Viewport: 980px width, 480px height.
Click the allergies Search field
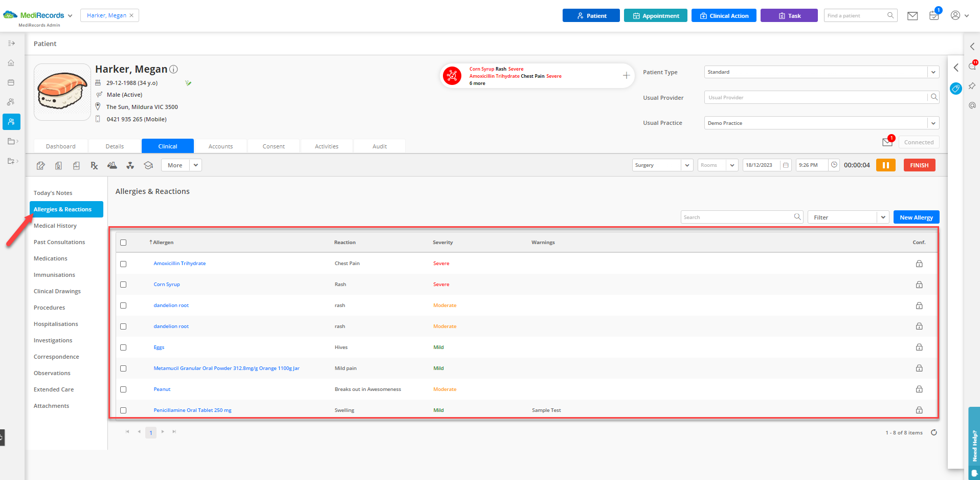point(742,217)
